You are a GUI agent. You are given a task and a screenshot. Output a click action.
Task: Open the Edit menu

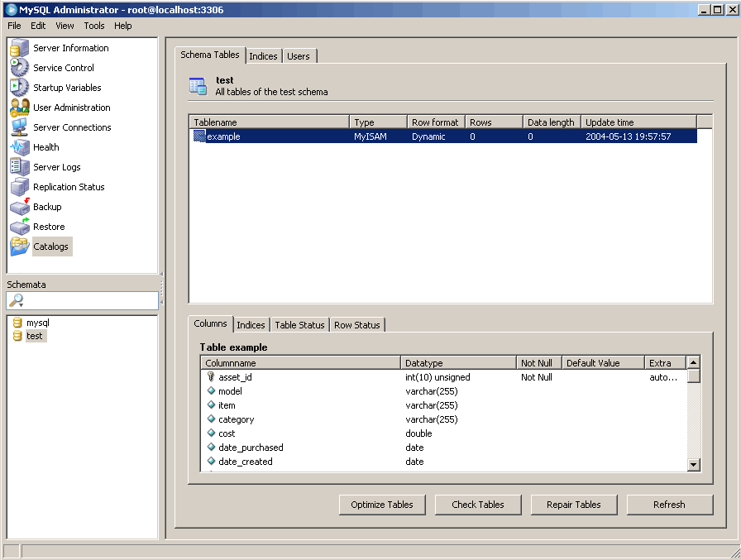(38, 26)
